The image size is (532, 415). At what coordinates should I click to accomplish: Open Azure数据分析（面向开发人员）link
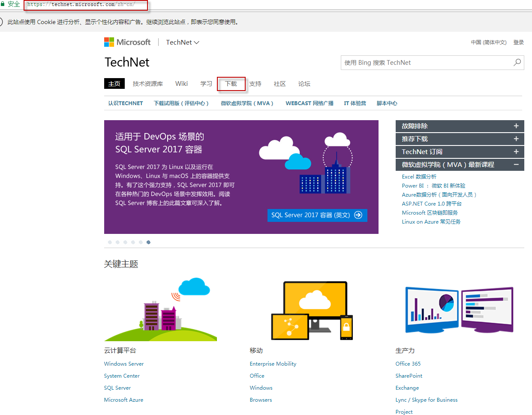(x=439, y=195)
